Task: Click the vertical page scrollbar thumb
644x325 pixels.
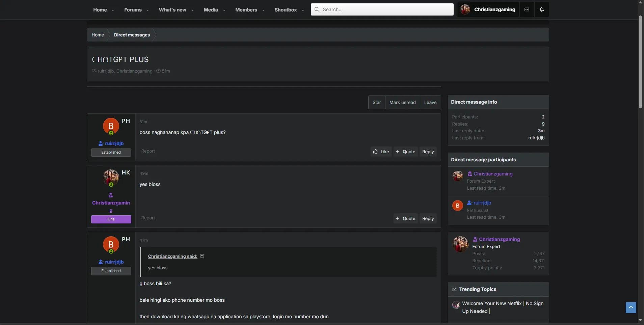Action: click(x=640, y=62)
